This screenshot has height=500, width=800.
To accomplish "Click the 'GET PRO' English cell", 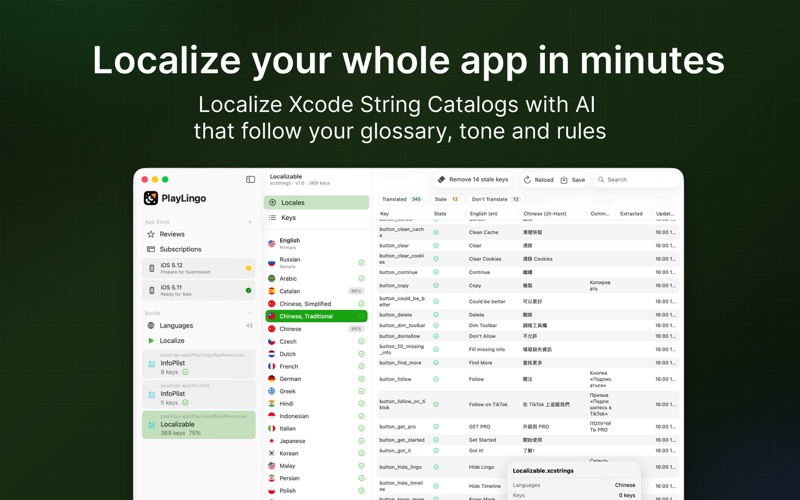I will (480, 427).
